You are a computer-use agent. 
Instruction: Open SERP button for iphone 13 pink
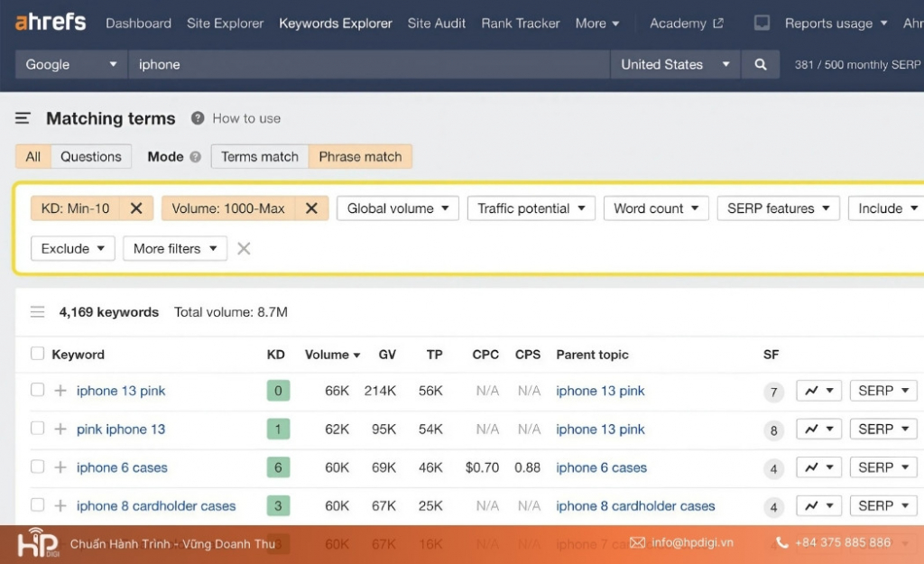coord(882,390)
